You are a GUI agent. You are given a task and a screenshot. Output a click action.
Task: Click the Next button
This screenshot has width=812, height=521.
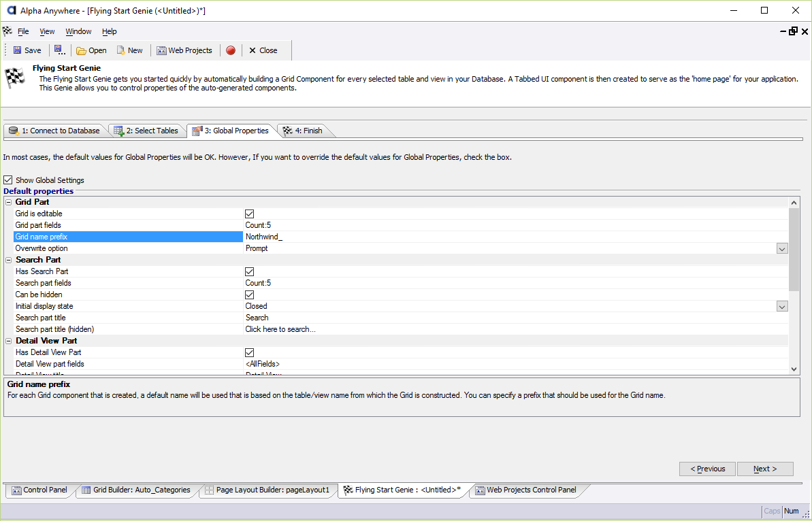(765, 469)
